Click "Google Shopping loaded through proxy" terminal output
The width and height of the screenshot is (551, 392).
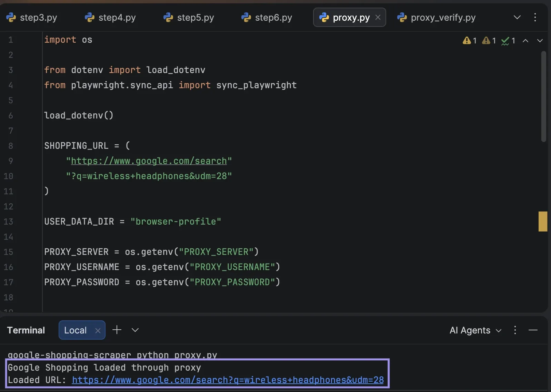coord(104,368)
